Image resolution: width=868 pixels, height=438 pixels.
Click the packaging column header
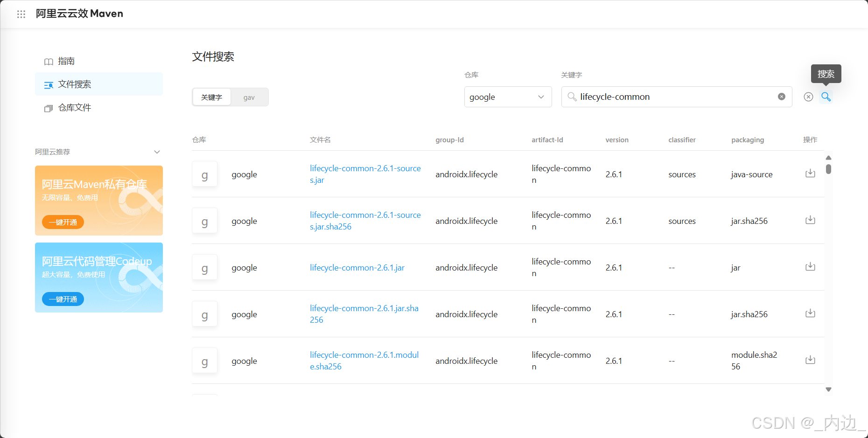(x=748, y=140)
